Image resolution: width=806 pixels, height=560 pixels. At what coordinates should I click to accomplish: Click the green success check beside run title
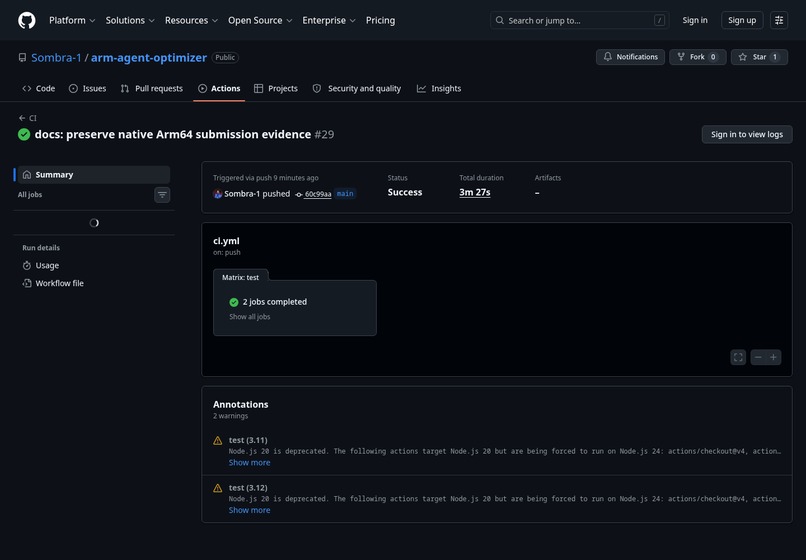[x=24, y=135]
